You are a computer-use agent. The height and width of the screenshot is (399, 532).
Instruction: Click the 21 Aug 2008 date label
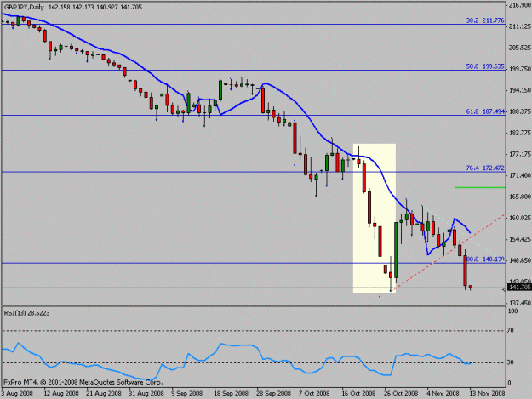(104, 393)
